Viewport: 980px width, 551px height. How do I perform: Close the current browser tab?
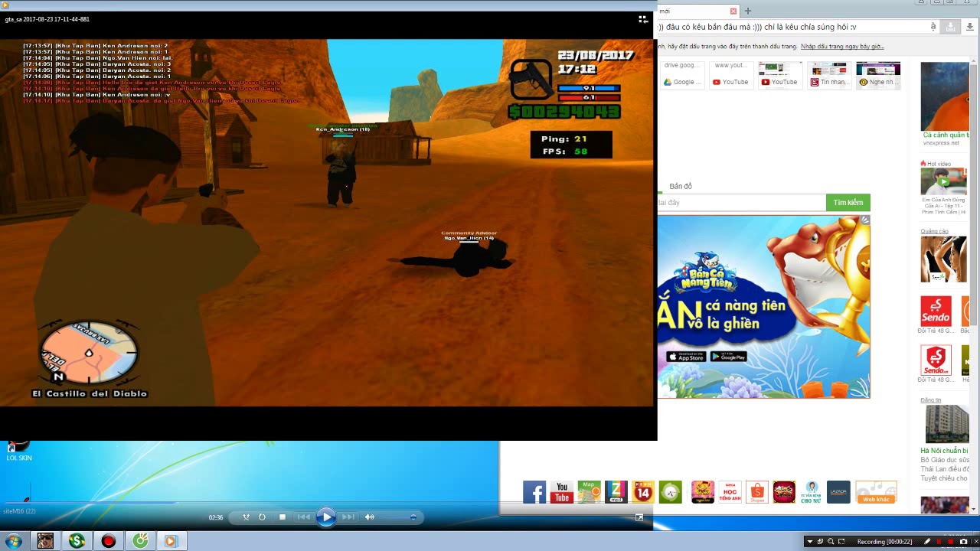[x=733, y=11]
